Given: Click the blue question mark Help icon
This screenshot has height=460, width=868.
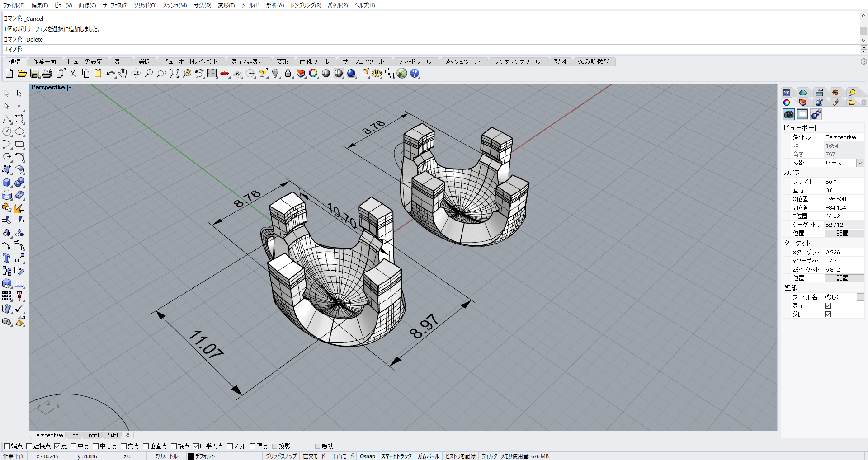Looking at the screenshot, I should point(415,73).
